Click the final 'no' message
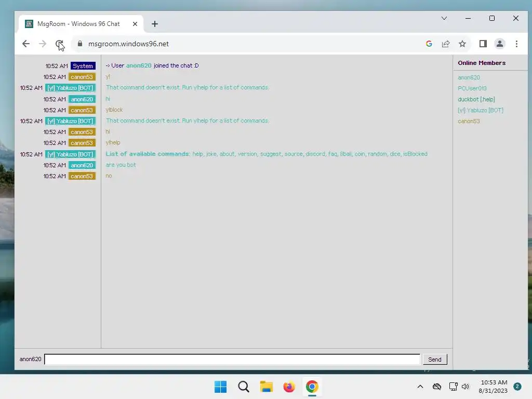Image resolution: width=532 pixels, height=399 pixels. point(109,176)
